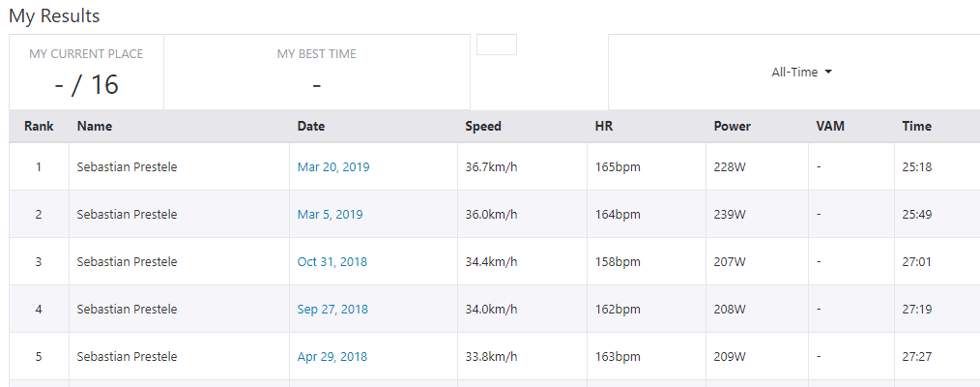Image resolution: width=980 pixels, height=387 pixels.
Task: Click the My Best Time stat box
Action: (x=316, y=73)
